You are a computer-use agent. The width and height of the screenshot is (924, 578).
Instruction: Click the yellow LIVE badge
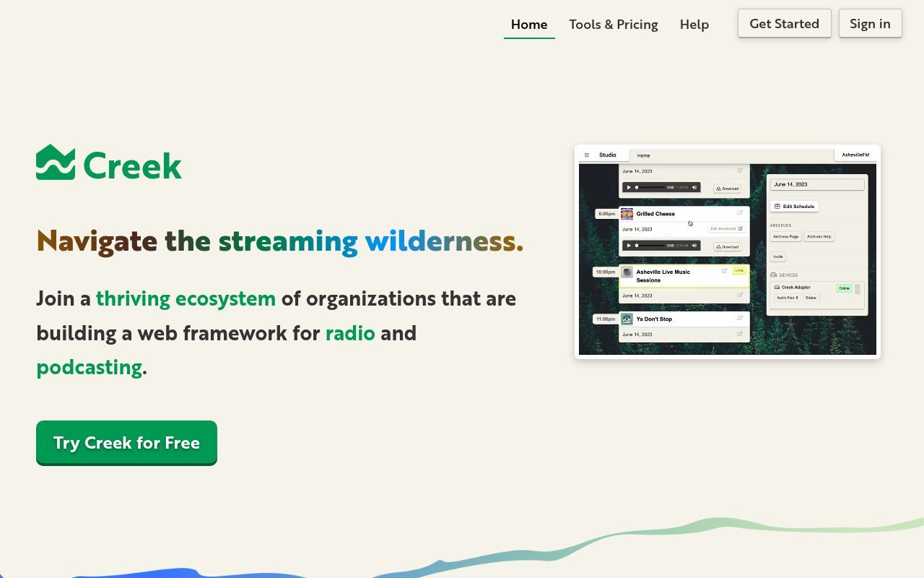pyautogui.click(x=739, y=270)
